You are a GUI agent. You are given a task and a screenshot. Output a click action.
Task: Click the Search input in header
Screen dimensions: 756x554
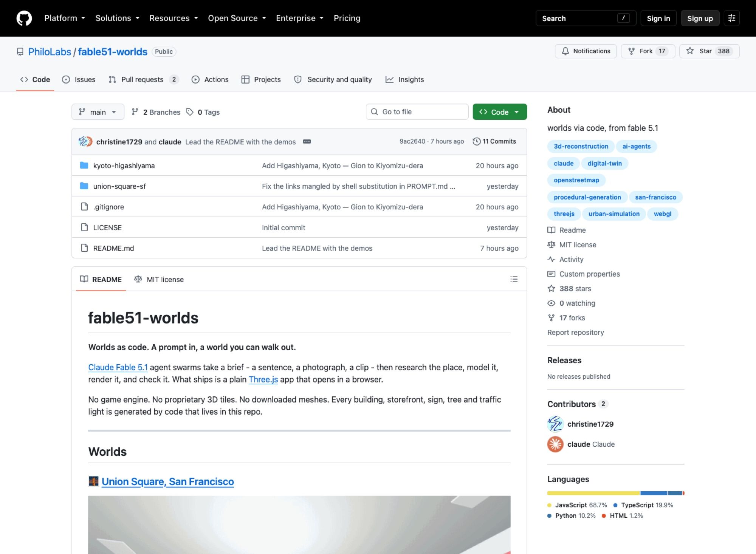586,18
